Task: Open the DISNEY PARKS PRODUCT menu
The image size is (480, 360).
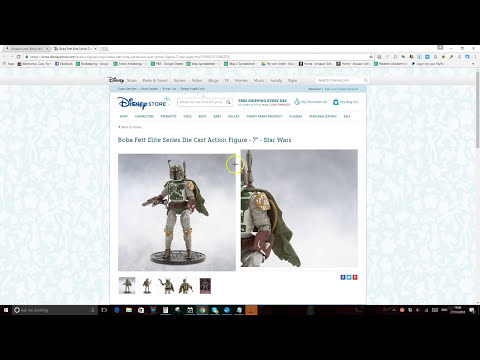Action: 264,116
